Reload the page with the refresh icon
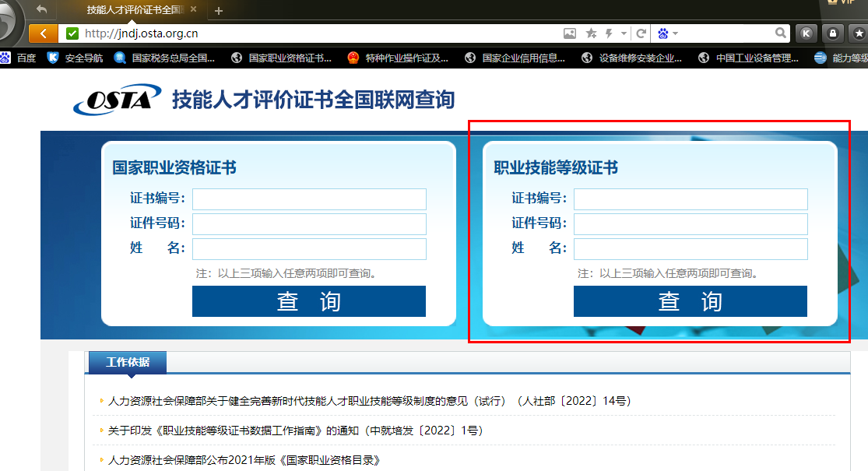Viewport: 868px width, 471px height. pyautogui.click(x=641, y=33)
